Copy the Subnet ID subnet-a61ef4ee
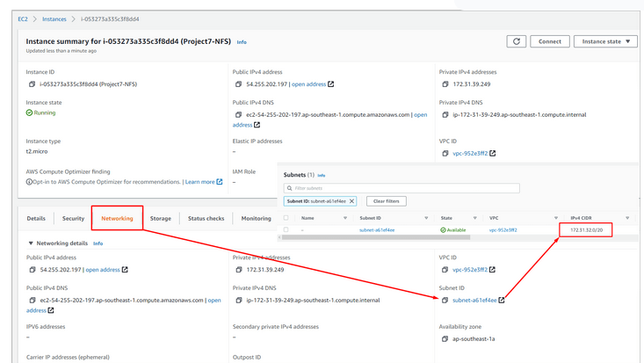This screenshot has height=363, width=644. (x=445, y=301)
